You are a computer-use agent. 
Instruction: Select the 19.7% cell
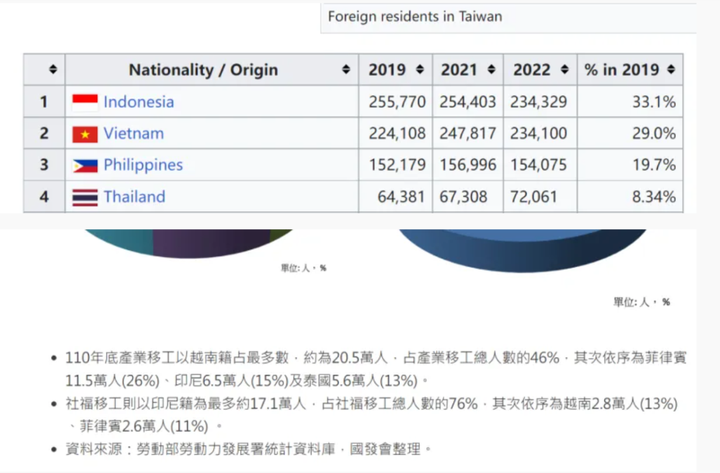630,165
